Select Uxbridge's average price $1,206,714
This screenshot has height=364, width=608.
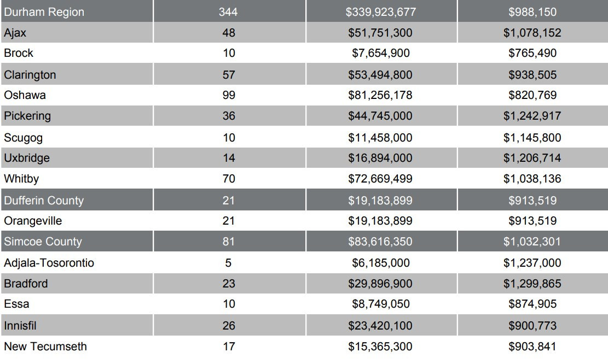click(x=532, y=158)
